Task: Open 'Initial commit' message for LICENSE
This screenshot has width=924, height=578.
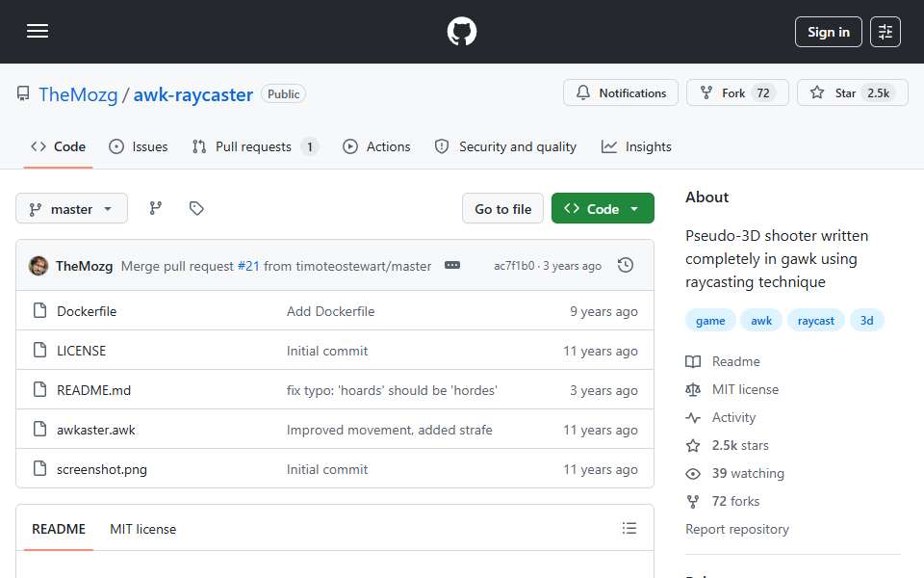Action: (x=327, y=351)
